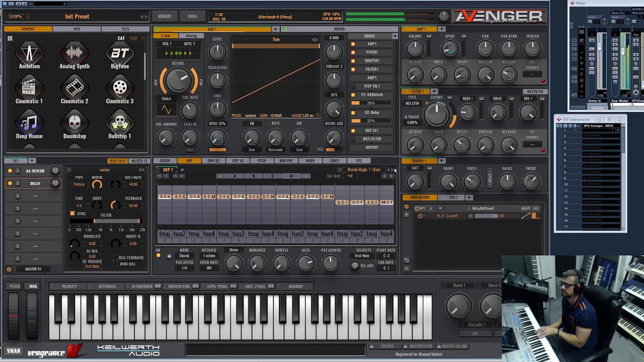Click the ModWheel amount slider showing 100.00
The image size is (644, 362).
pyautogui.click(x=496, y=216)
